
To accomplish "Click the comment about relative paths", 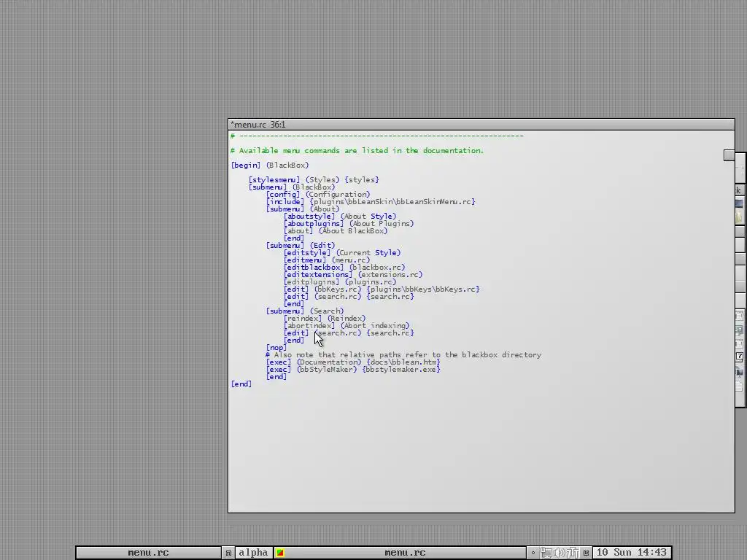I will [x=403, y=355].
